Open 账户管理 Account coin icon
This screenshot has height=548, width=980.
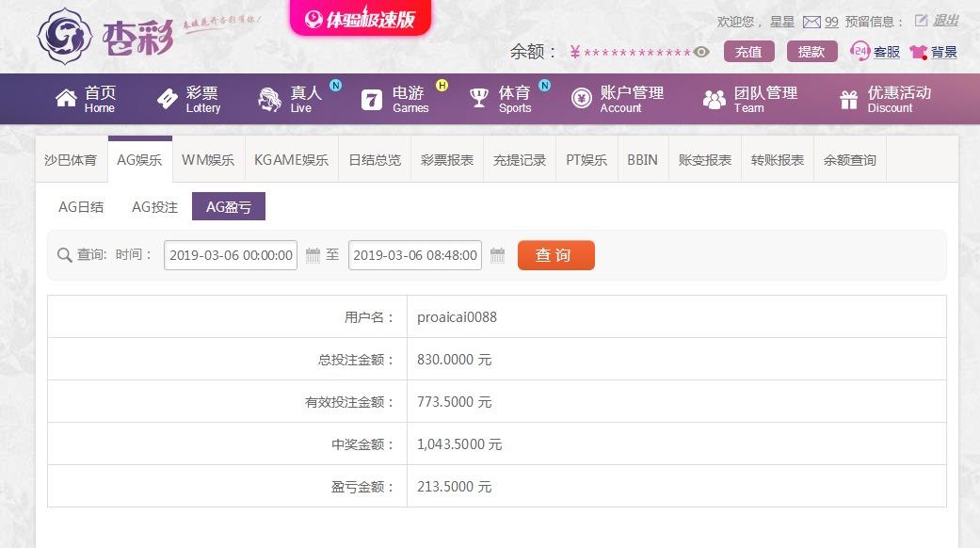[581, 98]
